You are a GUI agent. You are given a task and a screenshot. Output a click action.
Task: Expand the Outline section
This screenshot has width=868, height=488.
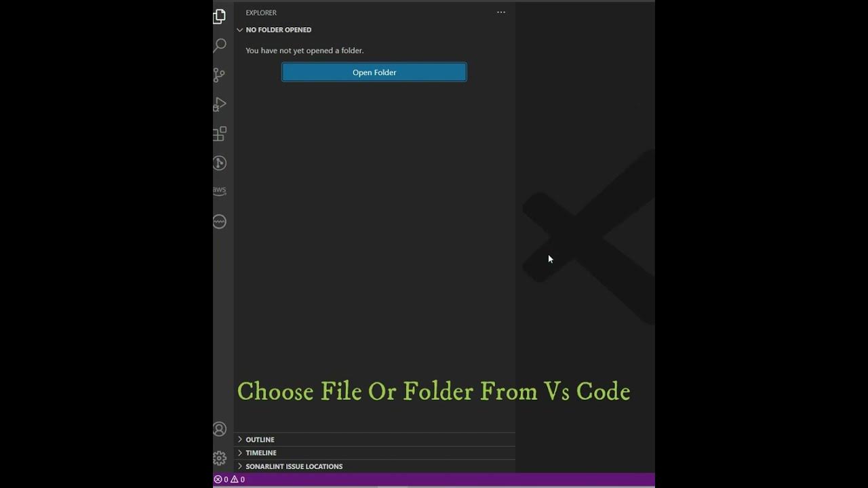point(374,439)
